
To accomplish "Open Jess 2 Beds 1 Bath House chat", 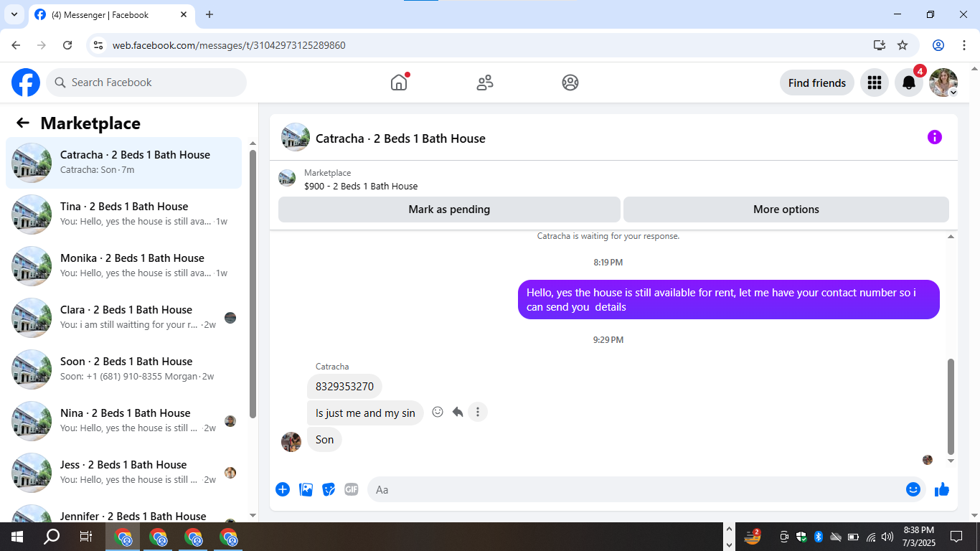I will pyautogui.click(x=123, y=473).
